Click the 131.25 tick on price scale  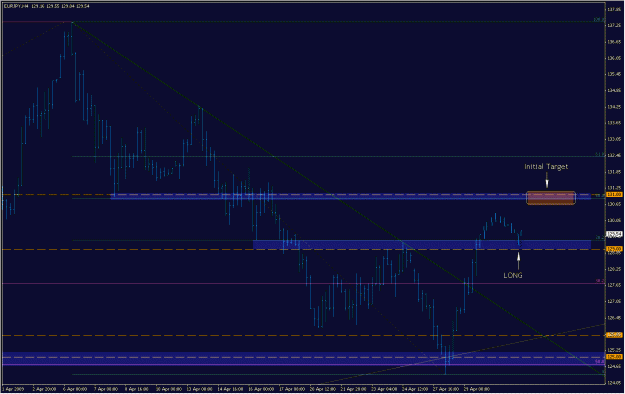pos(615,188)
